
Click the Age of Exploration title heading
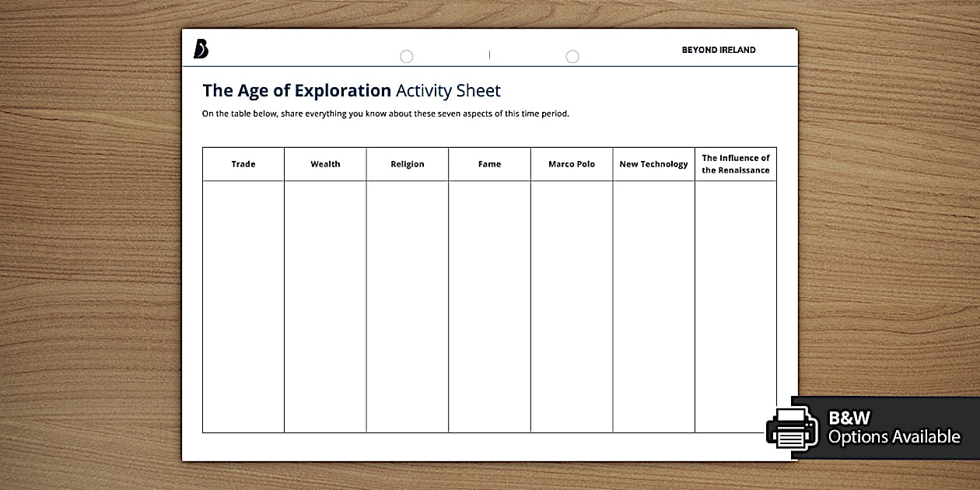(350, 90)
